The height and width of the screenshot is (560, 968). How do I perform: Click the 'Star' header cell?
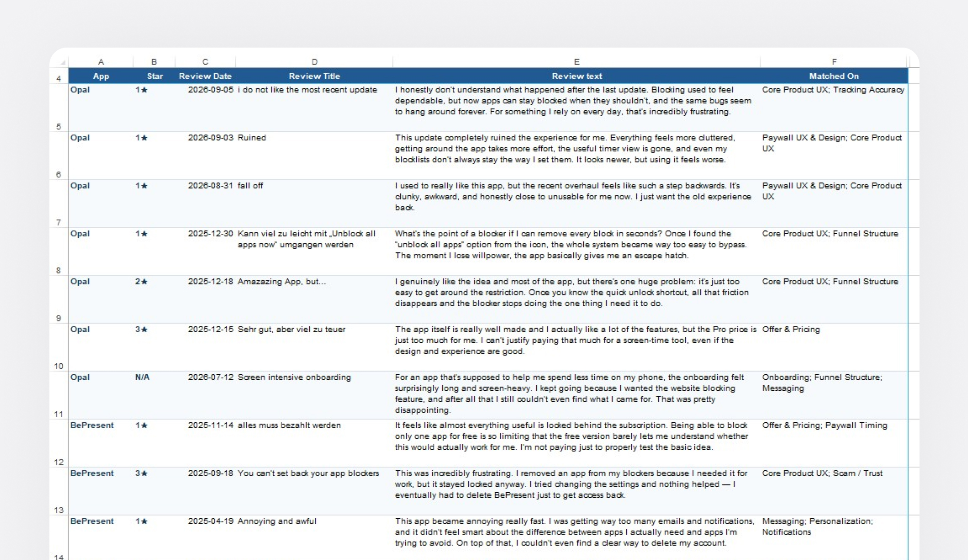coord(154,76)
